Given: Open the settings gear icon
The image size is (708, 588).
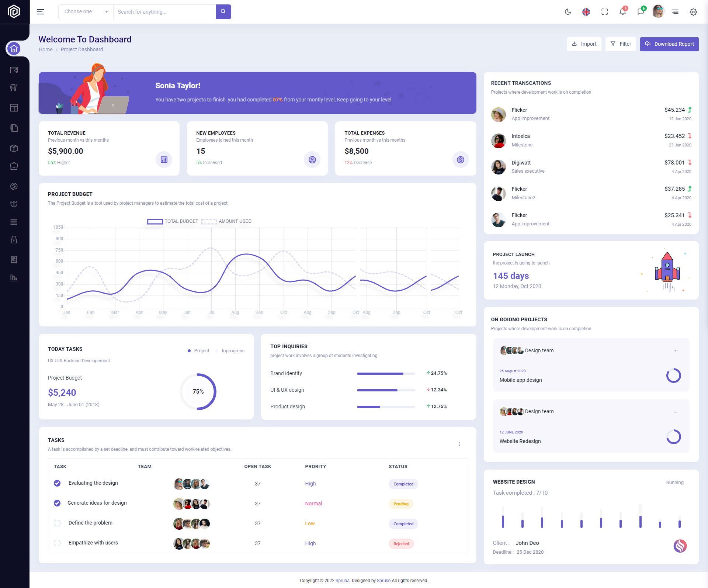Looking at the screenshot, I should [693, 12].
